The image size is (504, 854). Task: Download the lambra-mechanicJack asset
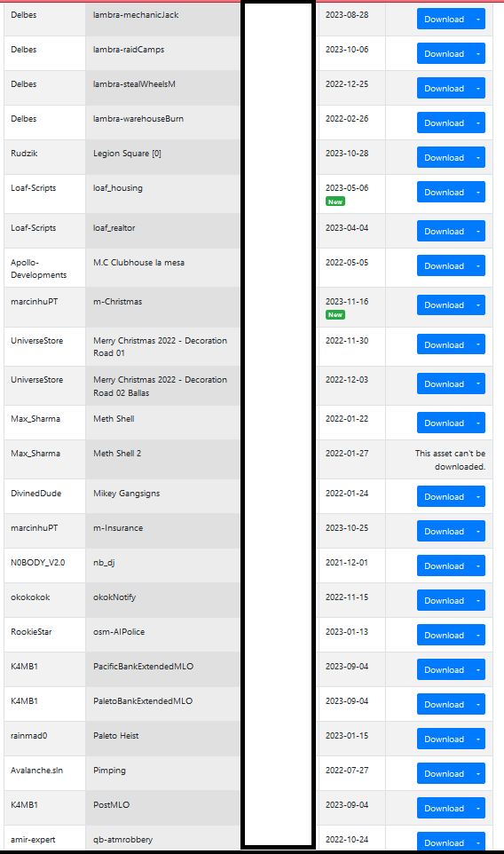point(445,19)
